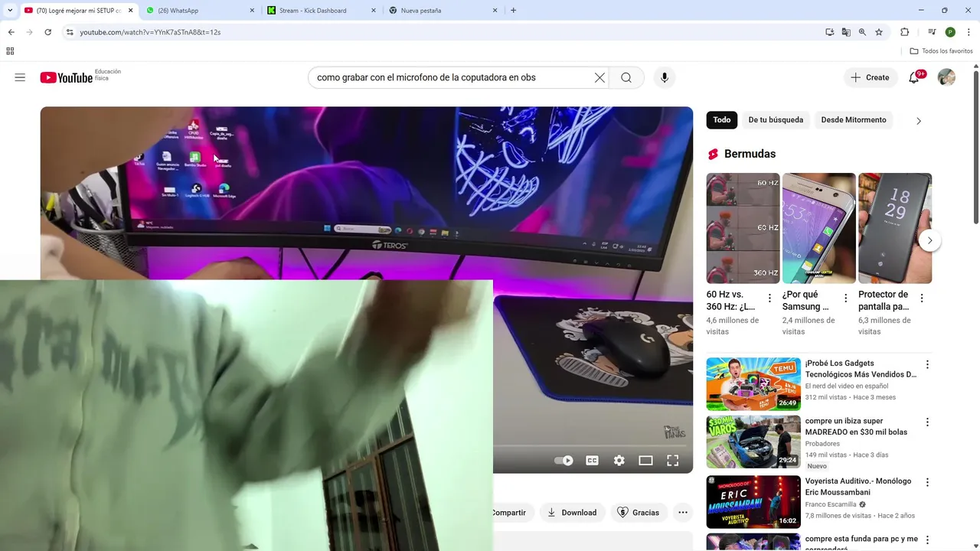Open options for ¿Por qué Samsung short

pos(846,298)
